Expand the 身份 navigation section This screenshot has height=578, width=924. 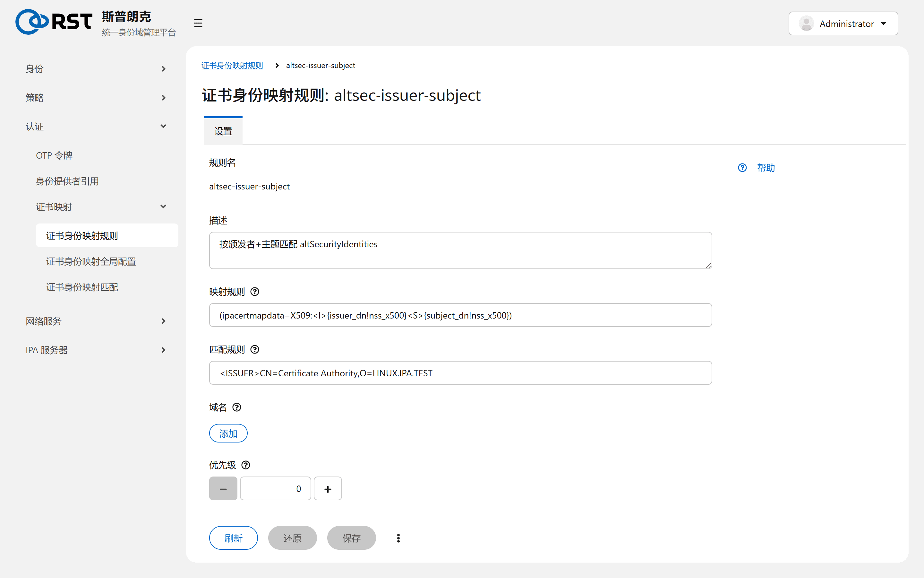tap(96, 69)
